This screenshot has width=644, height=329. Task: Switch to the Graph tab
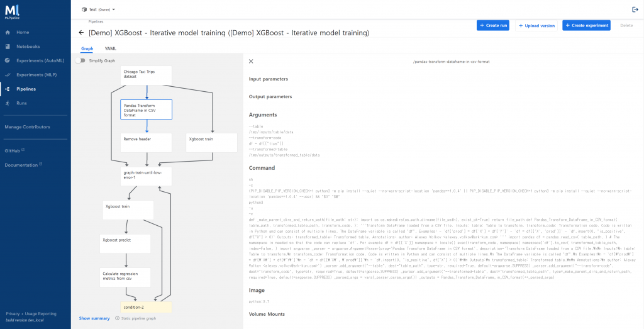click(87, 48)
